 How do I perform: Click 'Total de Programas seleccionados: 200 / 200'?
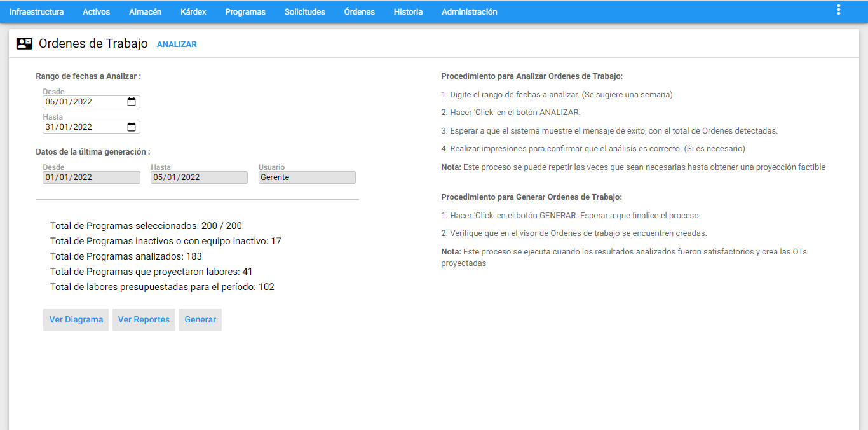[146, 226]
